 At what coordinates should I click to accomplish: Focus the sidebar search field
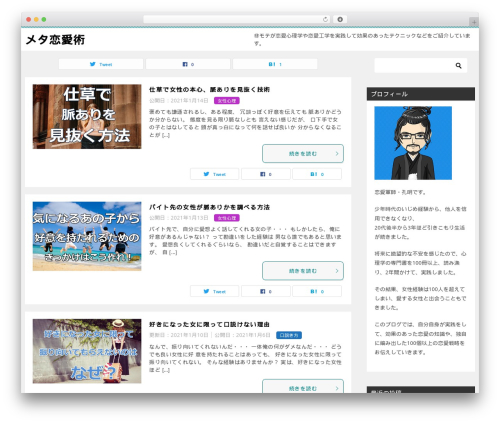pyautogui.click(x=421, y=66)
